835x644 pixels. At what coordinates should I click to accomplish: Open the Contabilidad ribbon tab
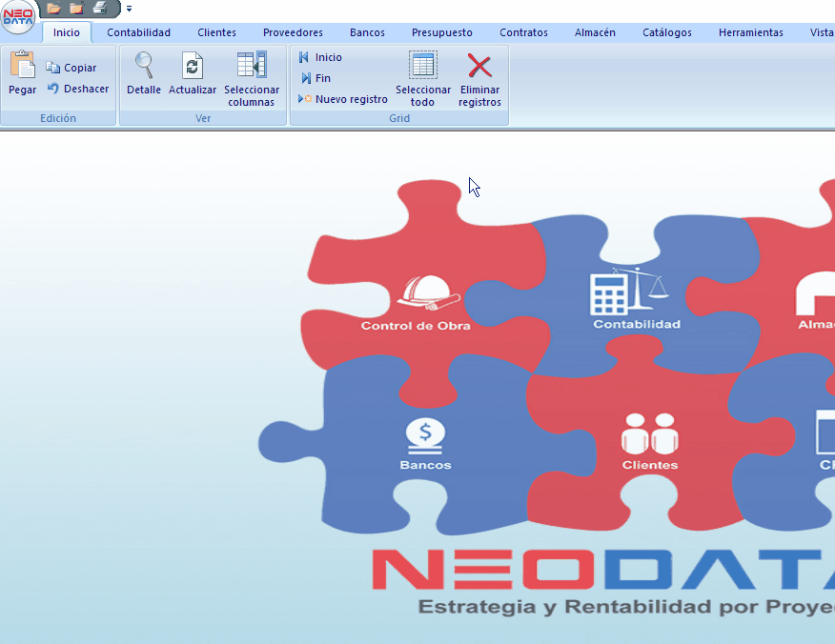pyautogui.click(x=138, y=32)
